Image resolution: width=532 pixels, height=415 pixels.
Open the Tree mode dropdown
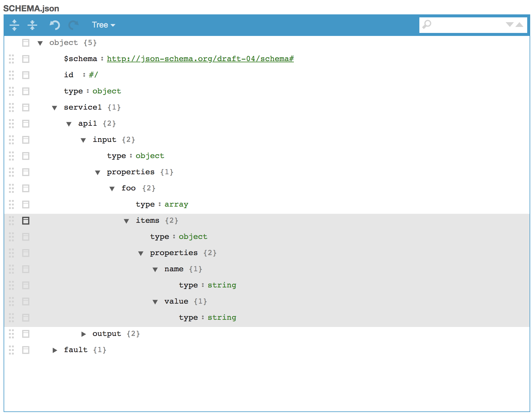tap(103, 25)
